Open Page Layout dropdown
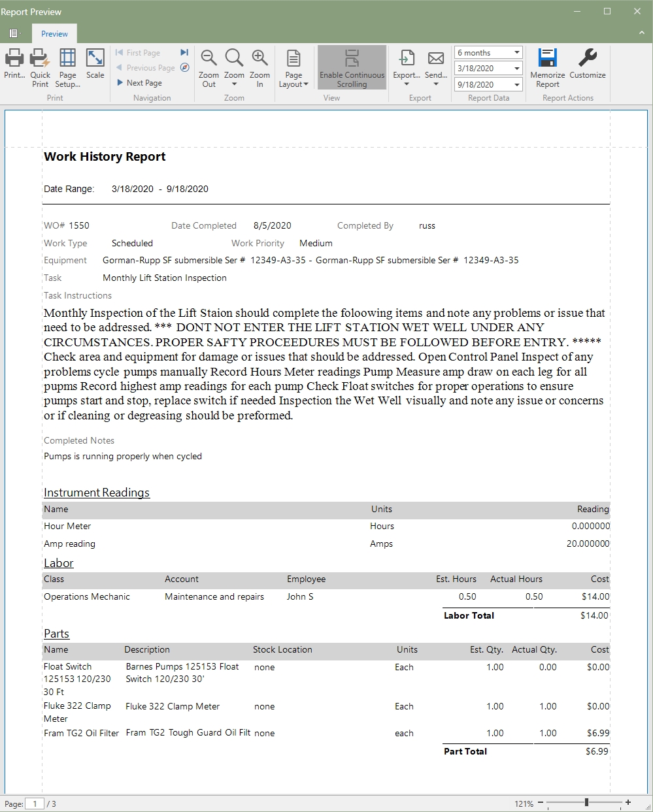The image size is (653, 812). click(293, 68)
